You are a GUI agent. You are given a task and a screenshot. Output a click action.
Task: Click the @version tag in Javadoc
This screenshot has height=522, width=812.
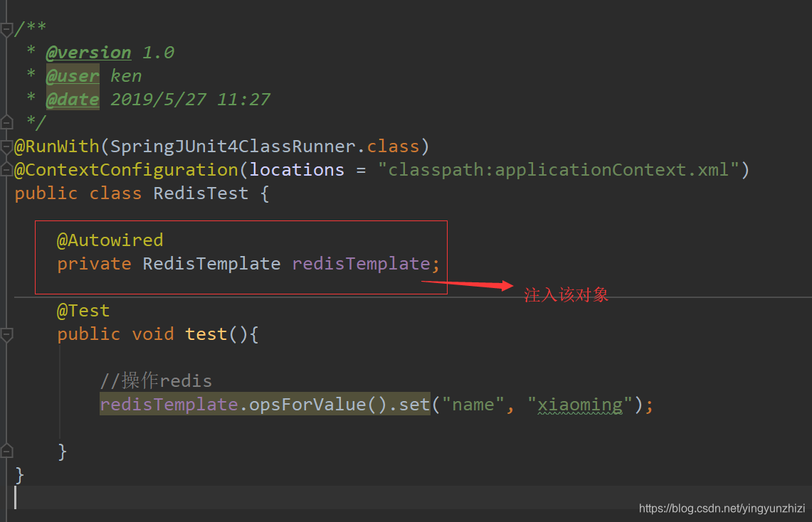point(88,53)
